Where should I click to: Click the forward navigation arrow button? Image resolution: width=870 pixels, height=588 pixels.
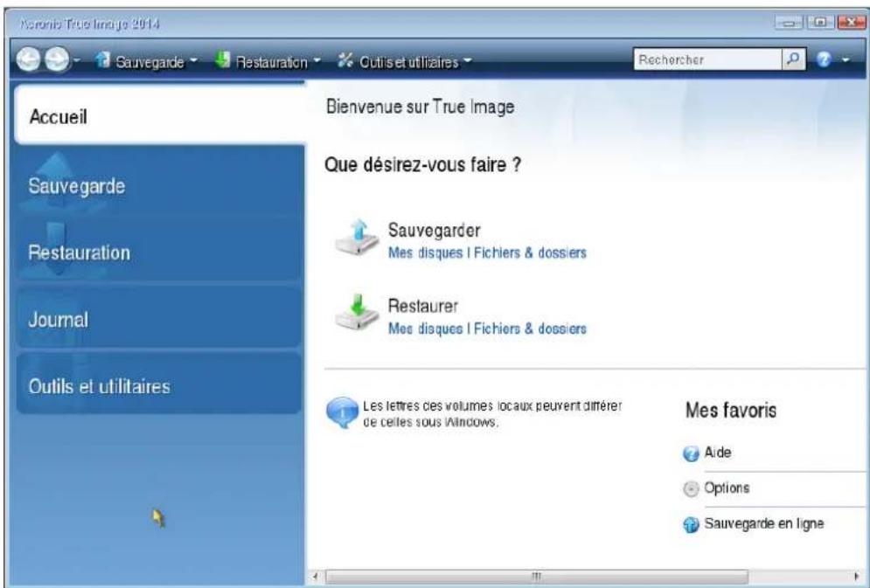[x=56, y=61]
